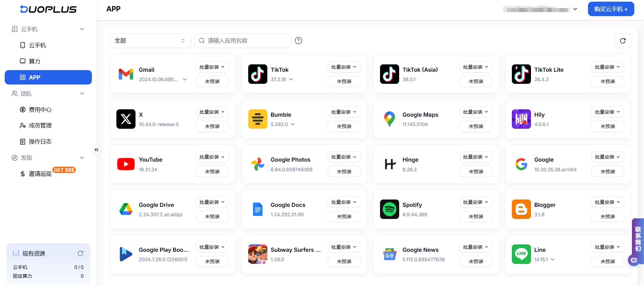The height and width of the screenshot is (285, 644).
Task: Click 未预装 button for TikTok Lite
Action: (607, 81)
